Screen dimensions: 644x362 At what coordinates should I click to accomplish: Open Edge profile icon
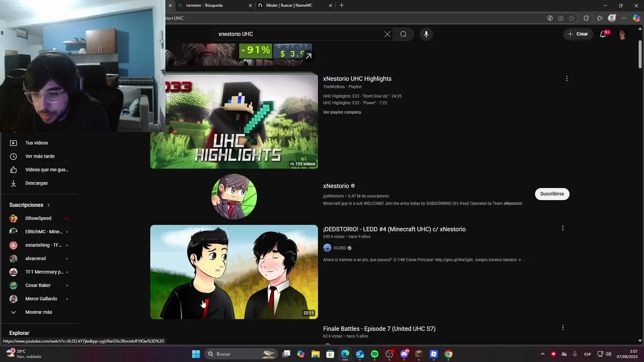612,18
